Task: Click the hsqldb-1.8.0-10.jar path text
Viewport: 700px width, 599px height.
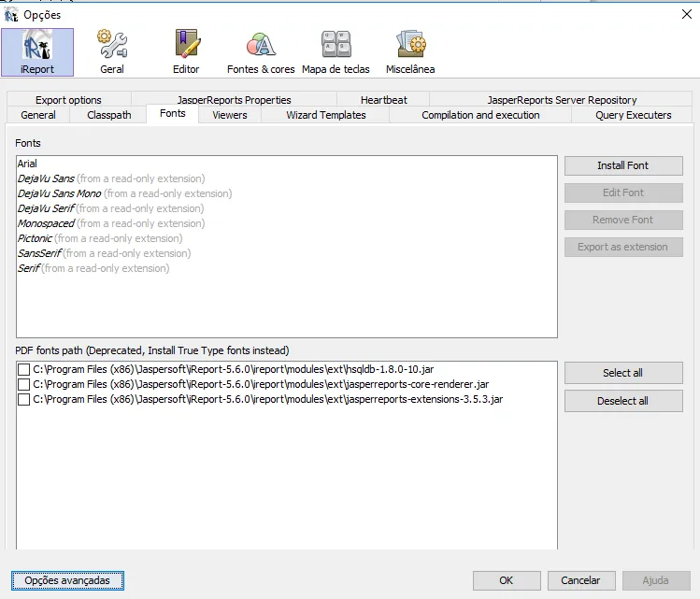Action: (x=234, y=369)
